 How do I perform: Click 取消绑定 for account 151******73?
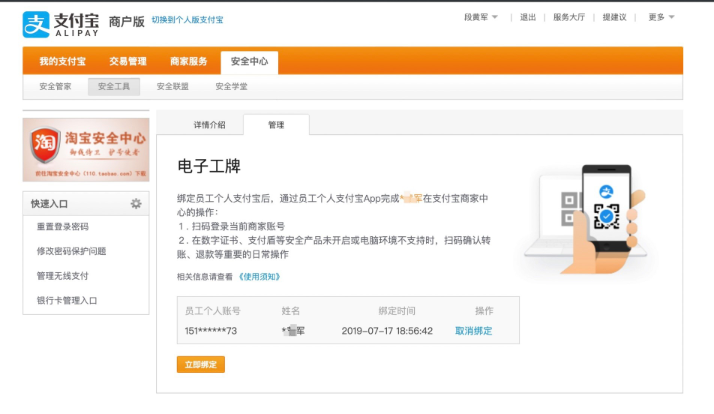coord(474,331)
